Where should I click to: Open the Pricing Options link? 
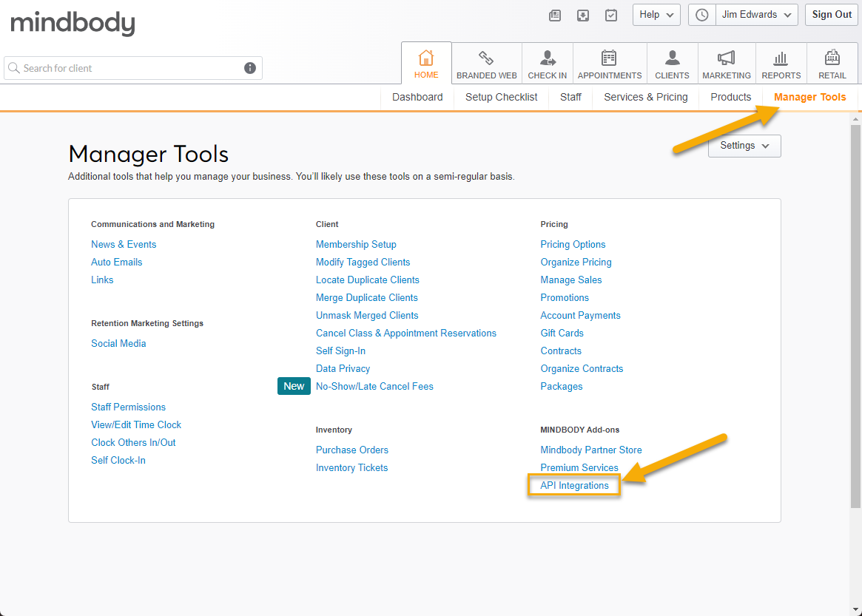pyautogui.click(x=573, y=245)
